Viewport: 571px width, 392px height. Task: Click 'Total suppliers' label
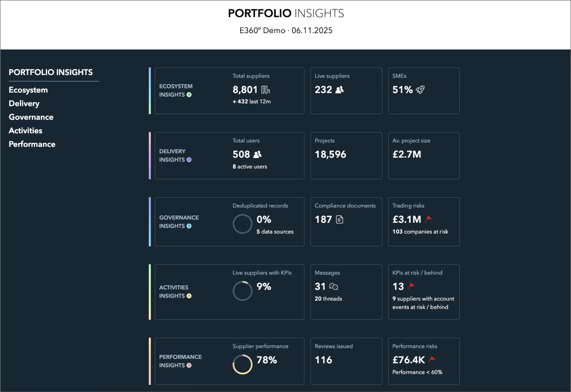[251, 76]
